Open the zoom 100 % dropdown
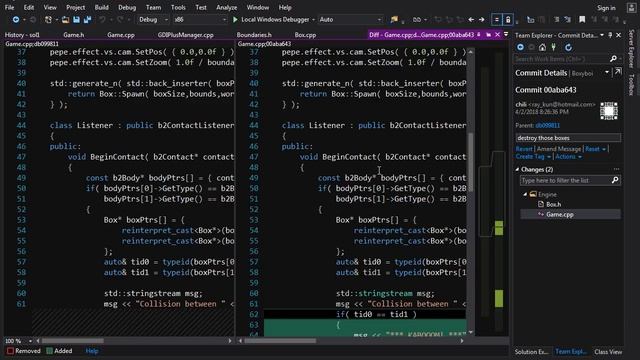This screenshot has height=360, width=640. [30, 341]
